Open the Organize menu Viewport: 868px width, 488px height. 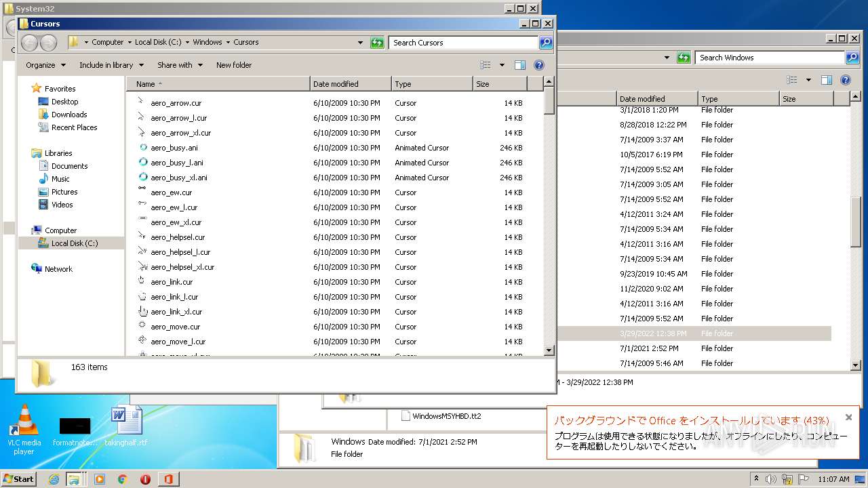pos(45,65)
